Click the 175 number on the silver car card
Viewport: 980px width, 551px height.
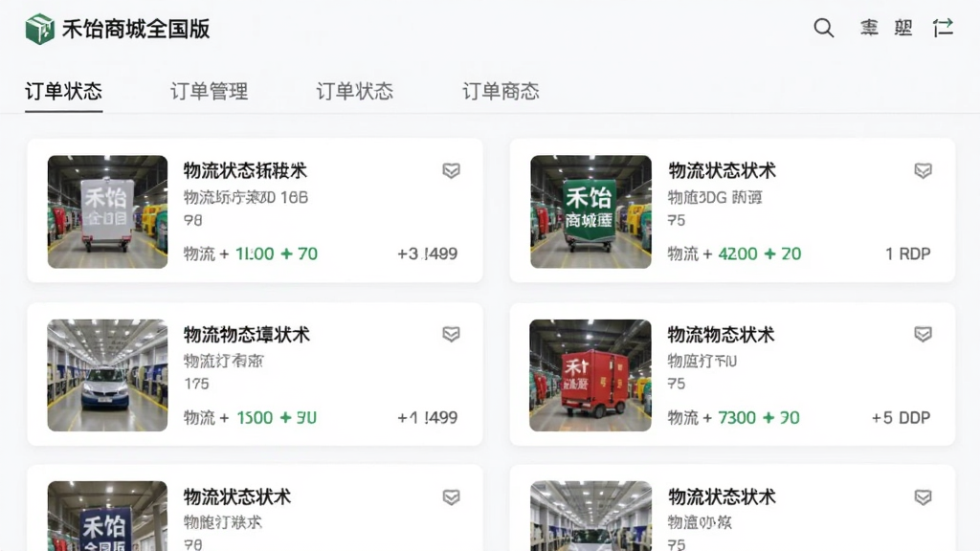tap(196, 384)
